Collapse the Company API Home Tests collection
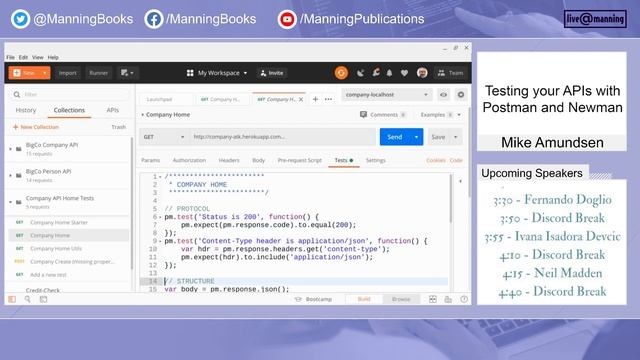This screenshot has width=640, height=360. pyautogui.click(x=11, y=202)
